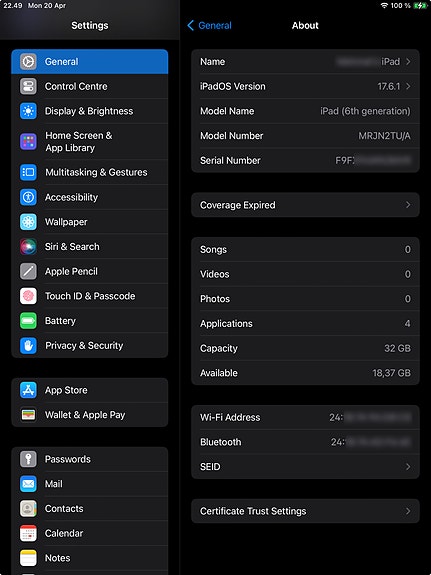This screenshot has width=431, height=575.
Task: Open Certificate Trust Settings
Action: pos(305,511)
